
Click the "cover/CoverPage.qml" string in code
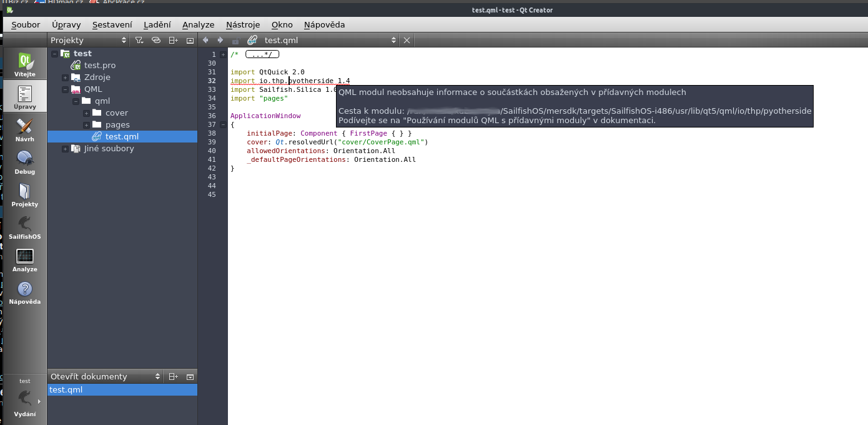[383, 142]
